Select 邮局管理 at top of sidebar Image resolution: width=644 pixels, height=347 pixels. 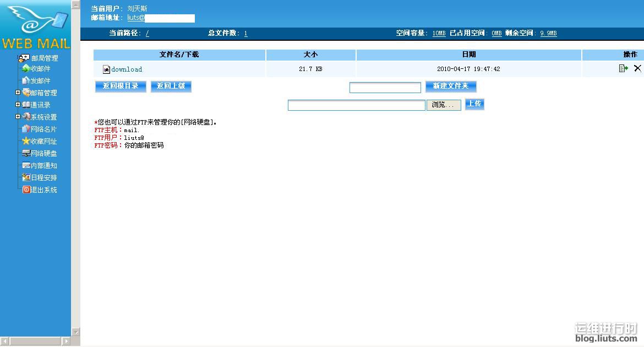pos(44,58)
